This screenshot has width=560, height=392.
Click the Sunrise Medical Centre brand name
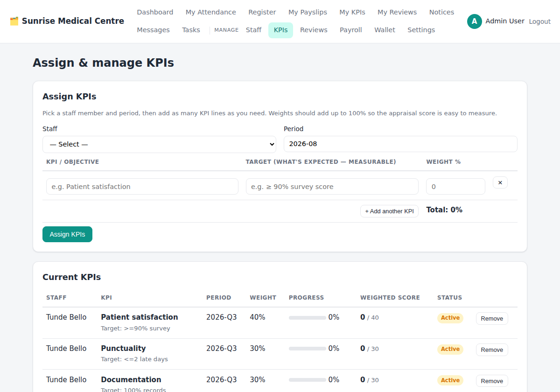73,21
